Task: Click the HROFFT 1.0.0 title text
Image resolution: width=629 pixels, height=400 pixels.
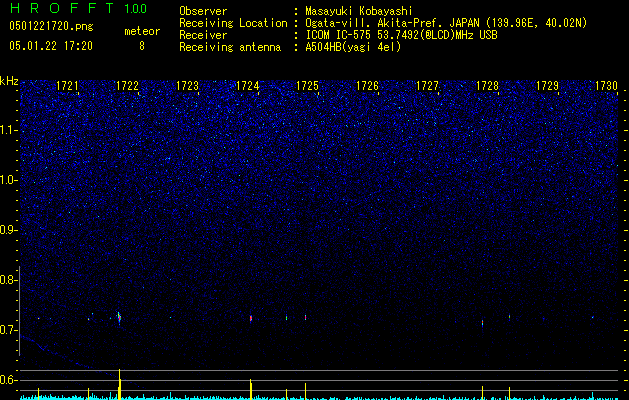Action: click(78, 8)
